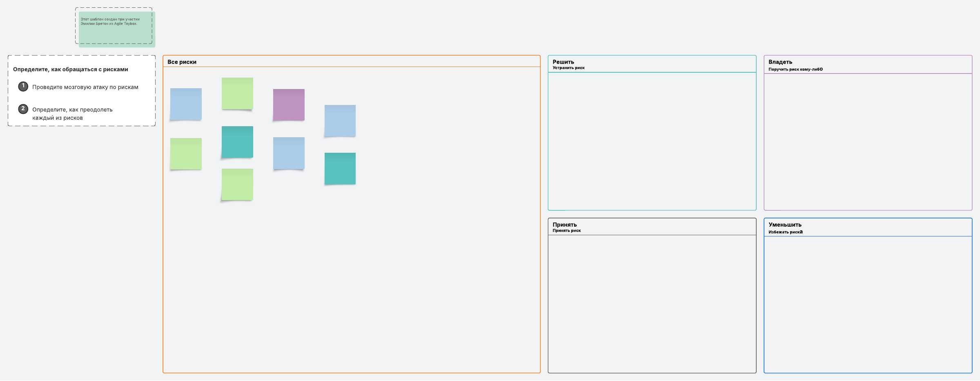Viewport: 980px width, 381px height.
Task: Select the lowest green sticky note
Action: tap(237, 184)
